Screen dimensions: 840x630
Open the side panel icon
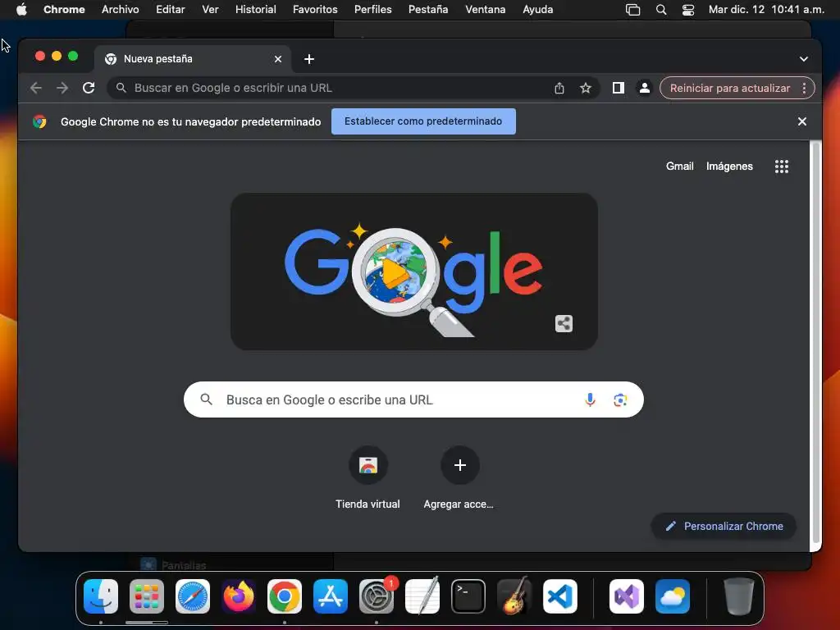619,88
